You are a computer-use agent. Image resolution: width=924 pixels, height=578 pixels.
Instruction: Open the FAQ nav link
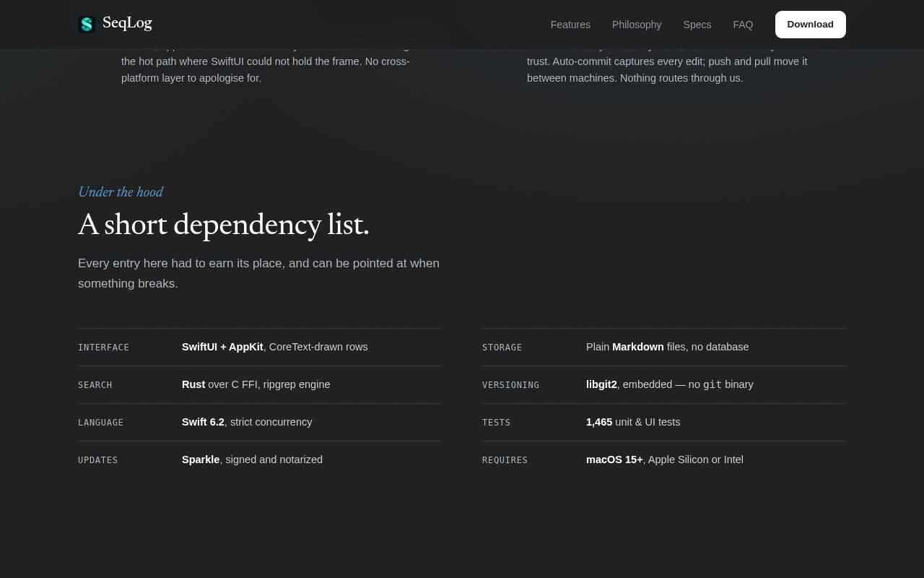(743, 25)
